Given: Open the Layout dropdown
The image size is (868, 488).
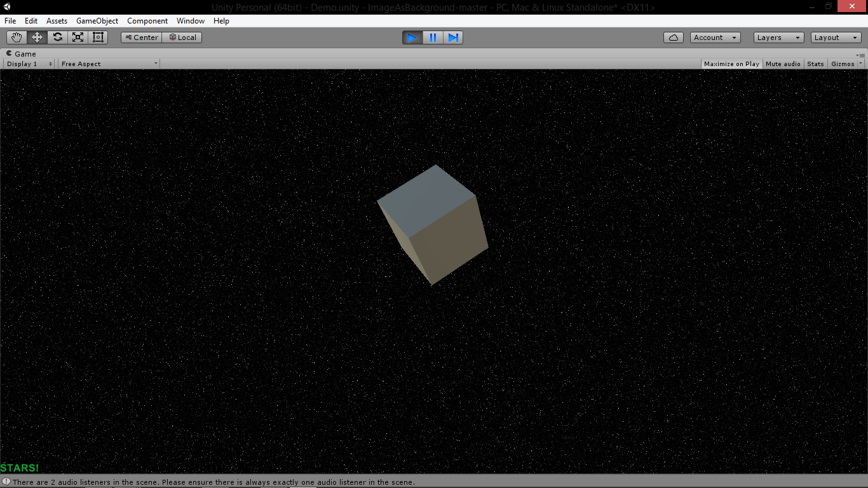Looking at the screenshot, I should (836, 37).
